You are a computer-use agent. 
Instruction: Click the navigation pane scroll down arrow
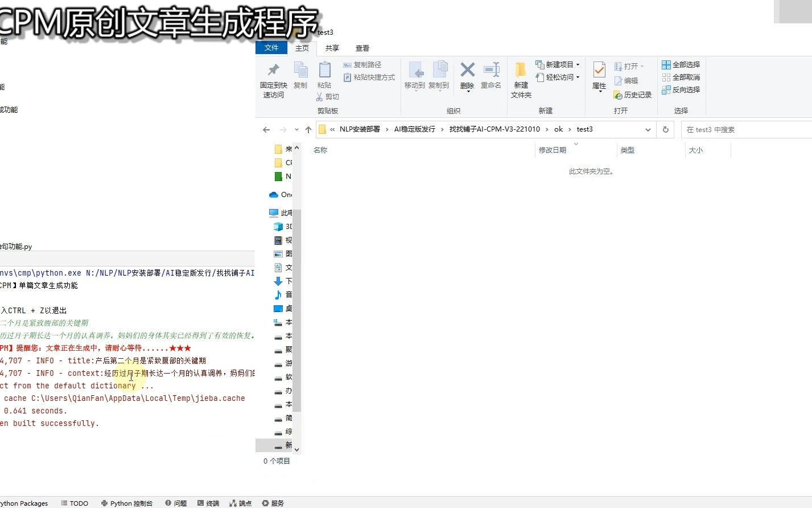pyautogui.click(x=296, y=449)
